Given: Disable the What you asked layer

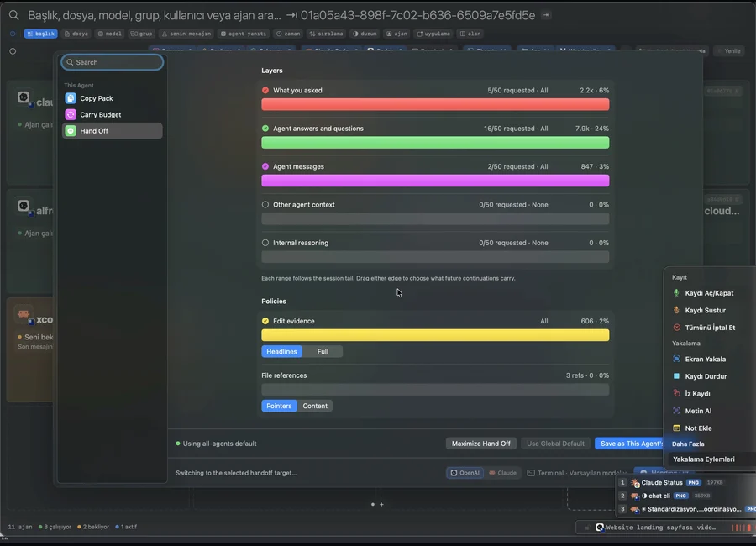Looking at the screenshot, I should pos(265,90).
